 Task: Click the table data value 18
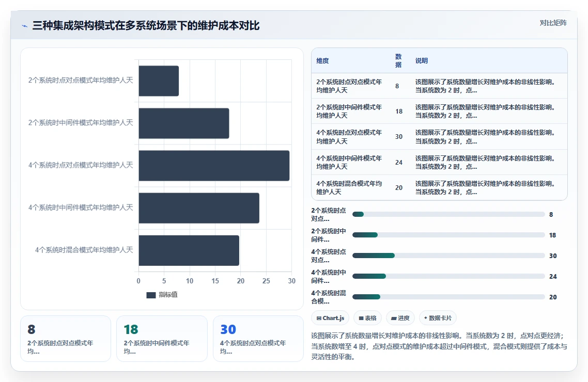coord(399,112)
